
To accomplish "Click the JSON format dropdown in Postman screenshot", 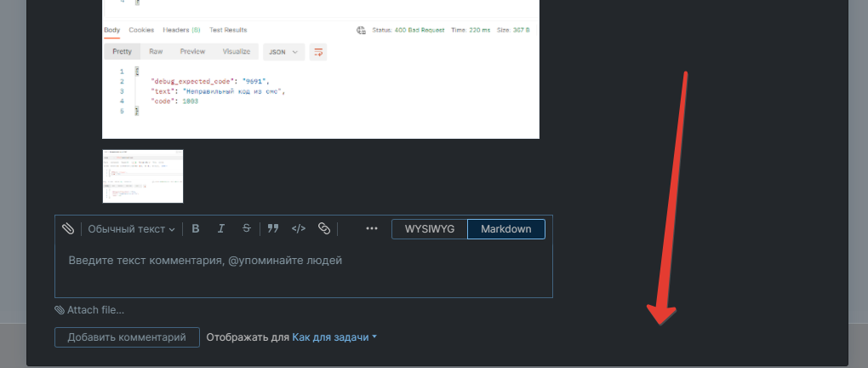I will click(x=284, y=52).
